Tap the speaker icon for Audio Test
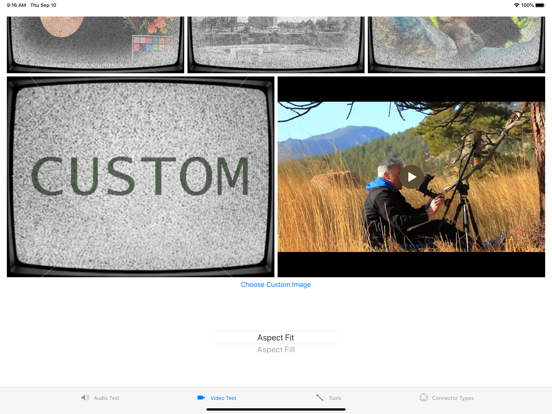 tap(85, 397)
